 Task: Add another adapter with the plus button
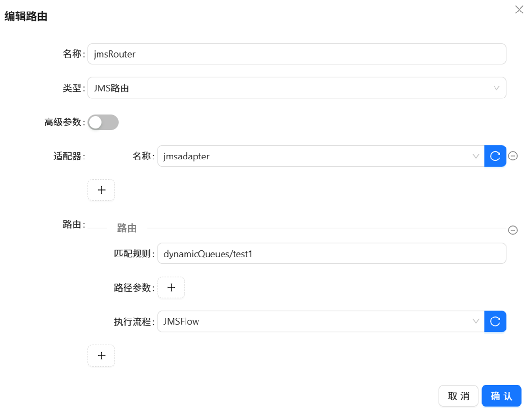coord(101,190)
